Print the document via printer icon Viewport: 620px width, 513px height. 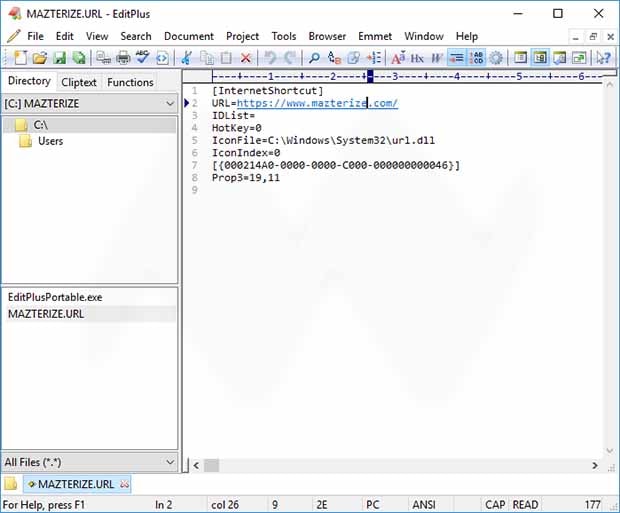(123, 58)
